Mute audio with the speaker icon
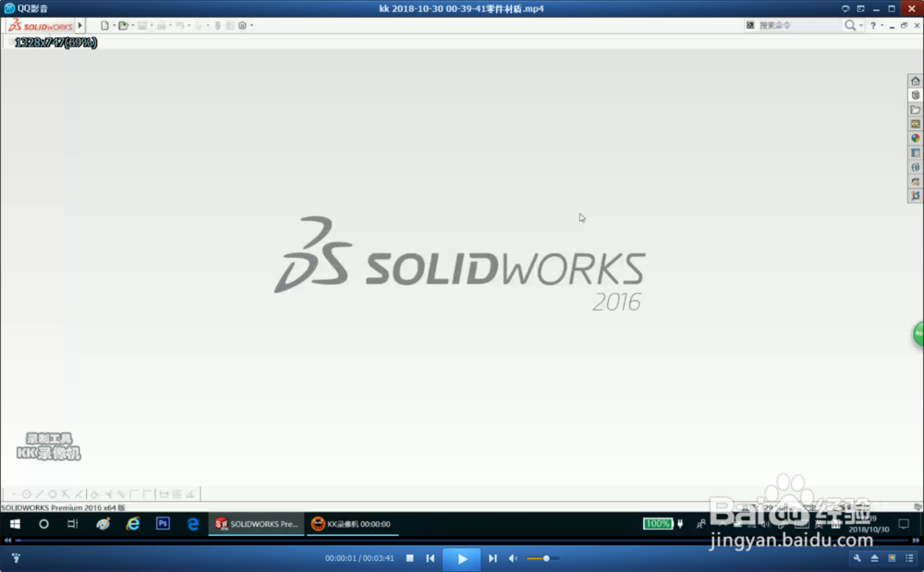924x572 pixels. pos(513,558)
